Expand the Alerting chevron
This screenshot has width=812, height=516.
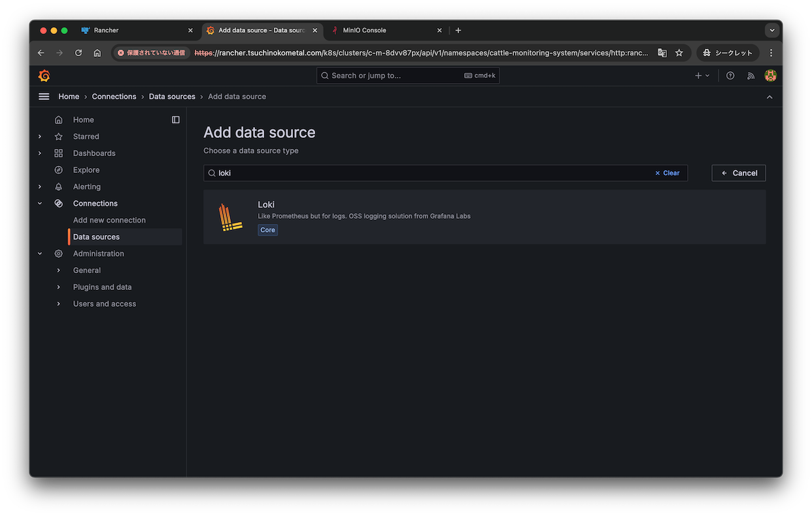pyautogui.click(x=40, y=187)
